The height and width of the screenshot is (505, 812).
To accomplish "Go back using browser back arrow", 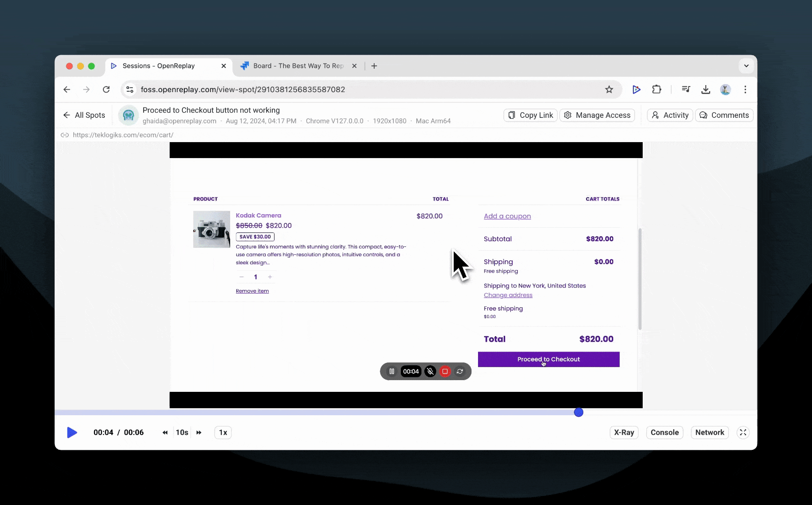I will 67,89.
